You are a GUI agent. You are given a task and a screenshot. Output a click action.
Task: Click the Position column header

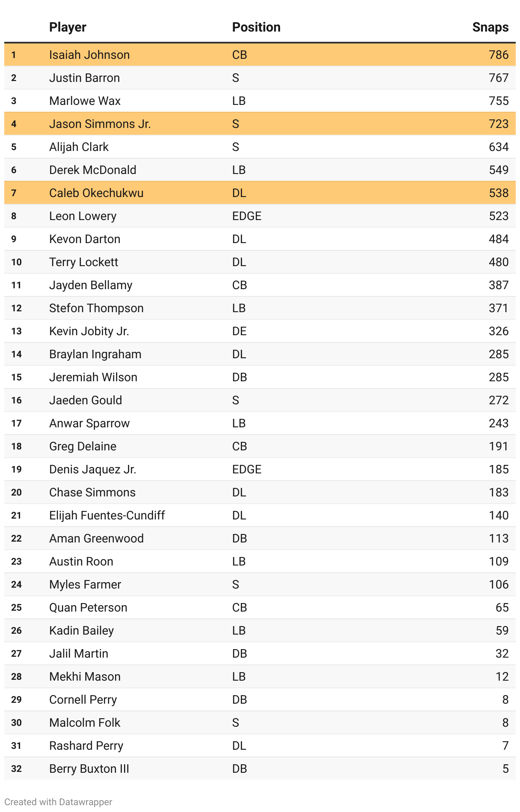(x=256, y=27)
